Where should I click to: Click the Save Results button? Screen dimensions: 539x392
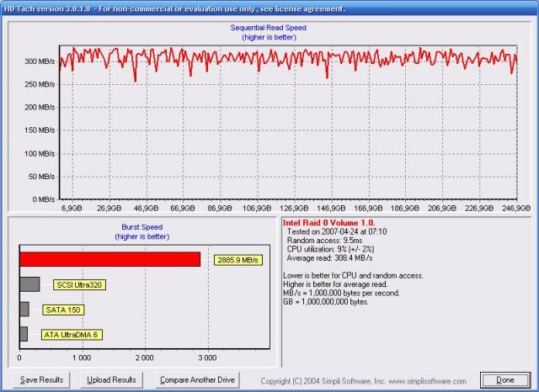[41, 380]
